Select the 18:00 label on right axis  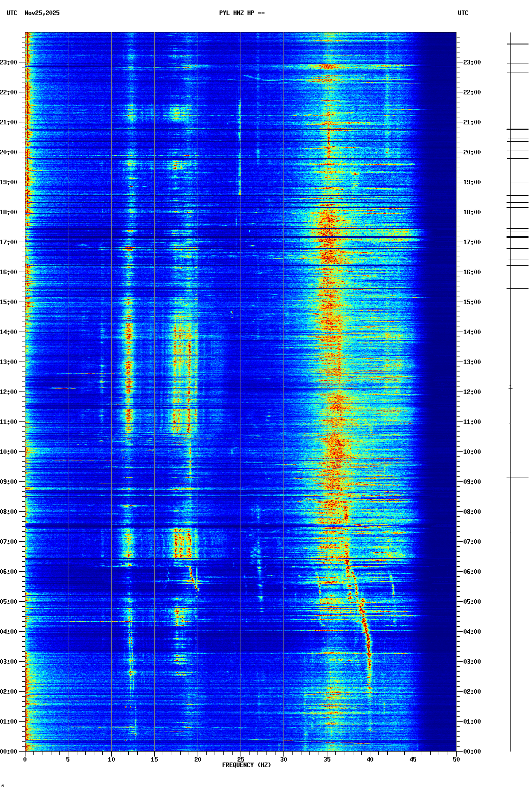(472, 212)
